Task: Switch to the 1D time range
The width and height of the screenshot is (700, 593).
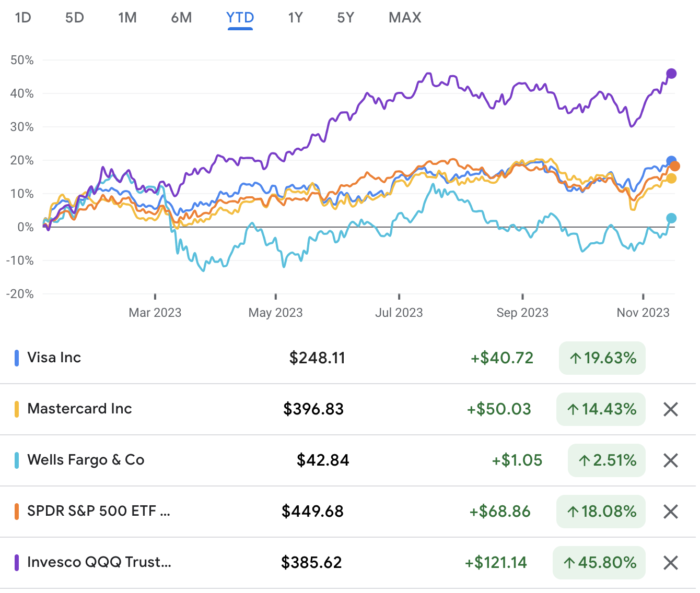Action: [22, 17]
